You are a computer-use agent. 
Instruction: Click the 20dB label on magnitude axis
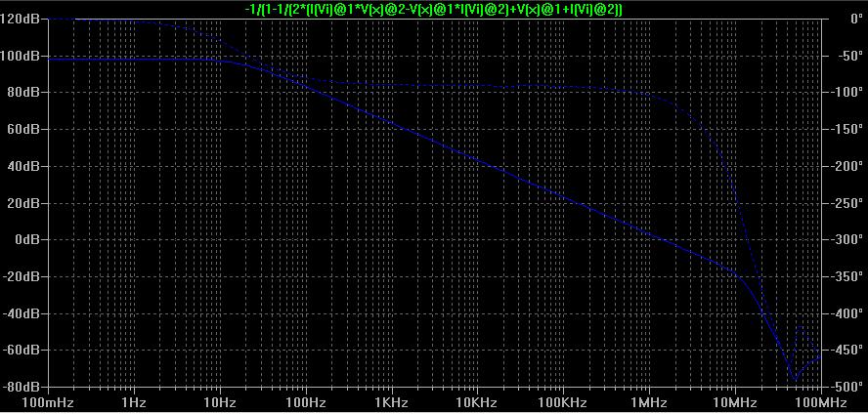coord(22,203)
